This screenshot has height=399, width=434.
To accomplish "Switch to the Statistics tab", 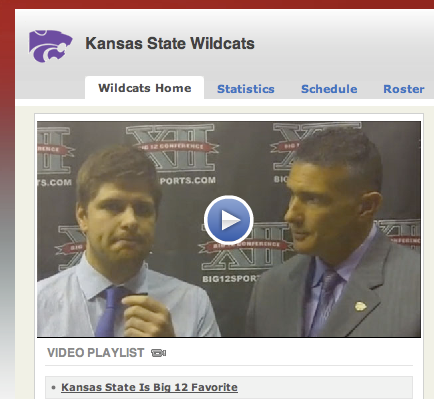I will (x=246, y=89).
